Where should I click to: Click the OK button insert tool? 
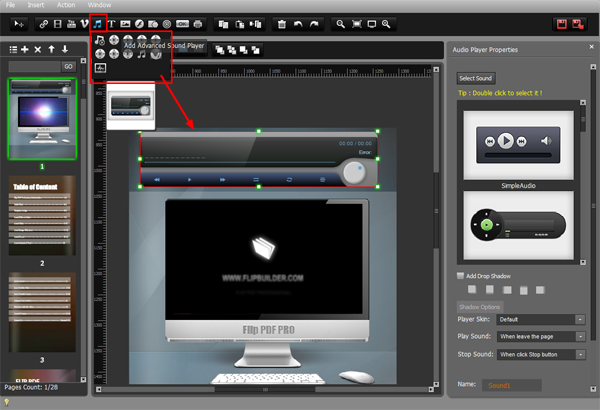tap(182, 24)
